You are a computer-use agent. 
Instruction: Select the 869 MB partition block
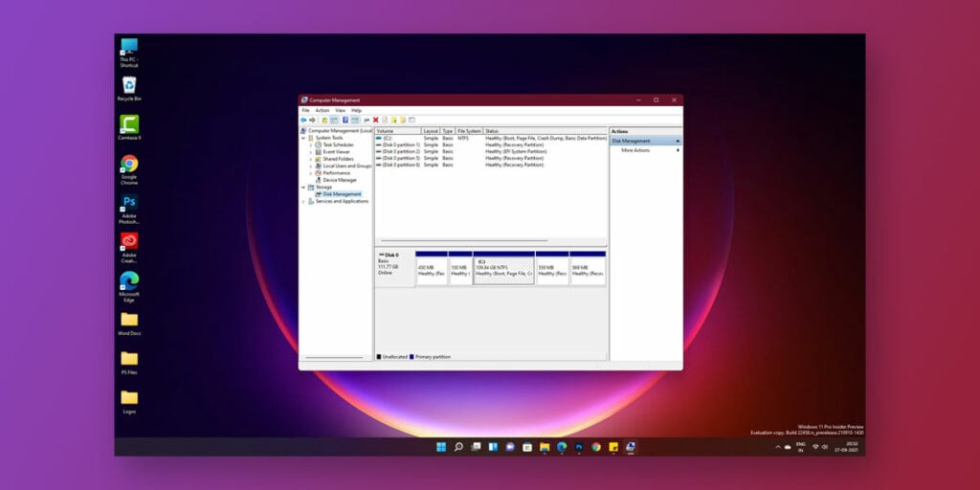click(x=589, y=269)
